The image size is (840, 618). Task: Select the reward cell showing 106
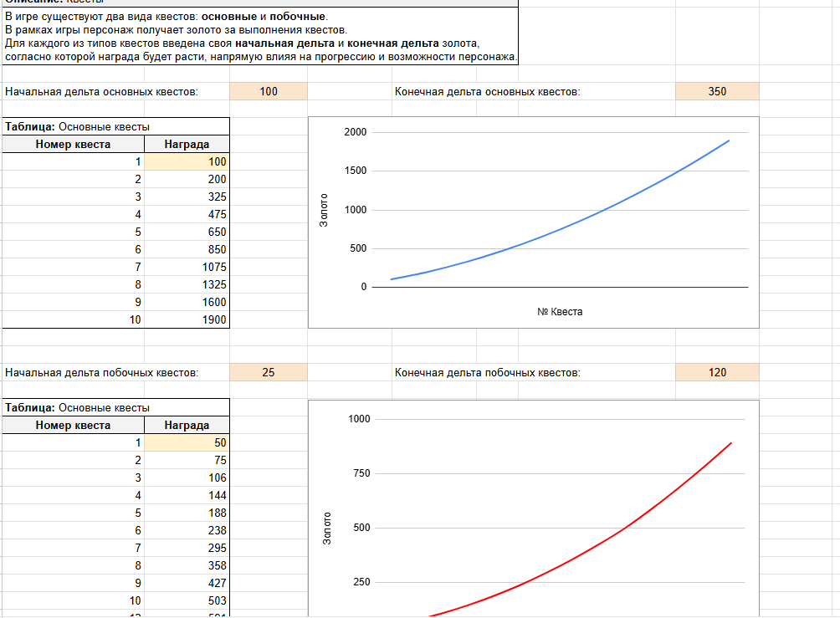pyautogui.click(x=187, y=478)
